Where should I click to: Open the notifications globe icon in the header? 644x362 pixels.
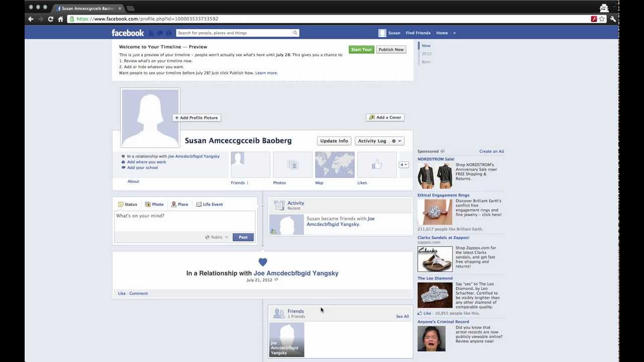tap(169, 33)
